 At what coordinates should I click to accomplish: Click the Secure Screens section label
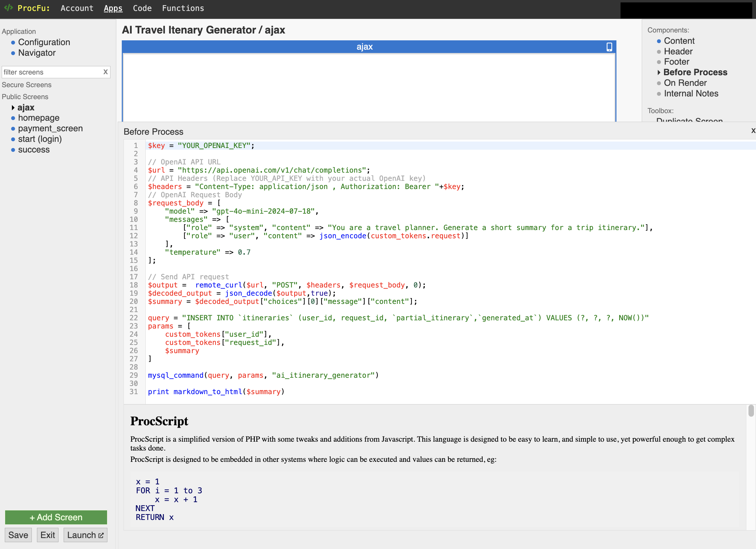[x=27, y=84]
